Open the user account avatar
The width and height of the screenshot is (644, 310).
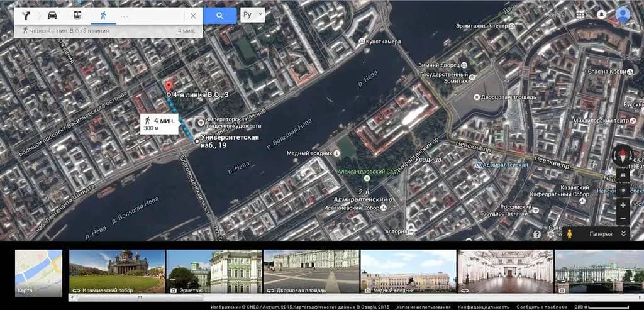(x=623, y=14)
